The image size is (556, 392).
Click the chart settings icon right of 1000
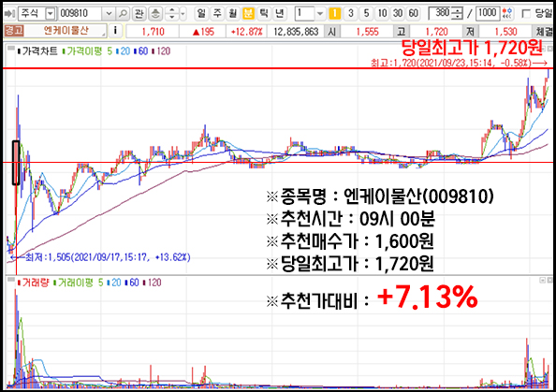coord(507,13)
